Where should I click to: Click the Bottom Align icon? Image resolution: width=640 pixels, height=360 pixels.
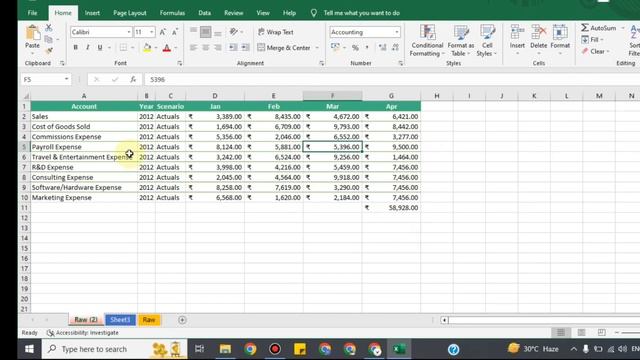pos(218,32)
